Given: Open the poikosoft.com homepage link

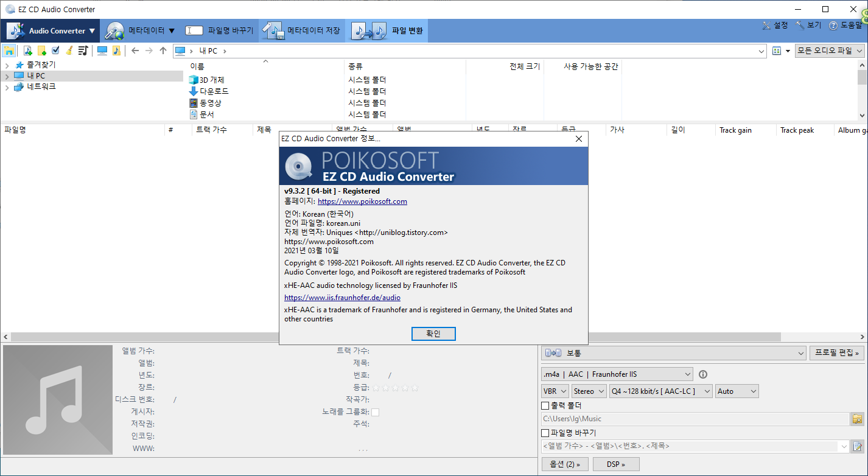Looking at the screenshot, I should [362, 201].
